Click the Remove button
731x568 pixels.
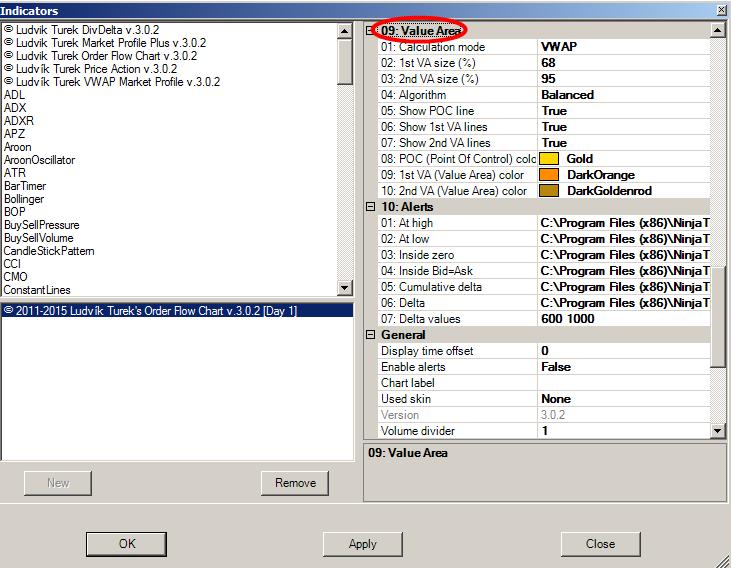click(x=295, y=483)
